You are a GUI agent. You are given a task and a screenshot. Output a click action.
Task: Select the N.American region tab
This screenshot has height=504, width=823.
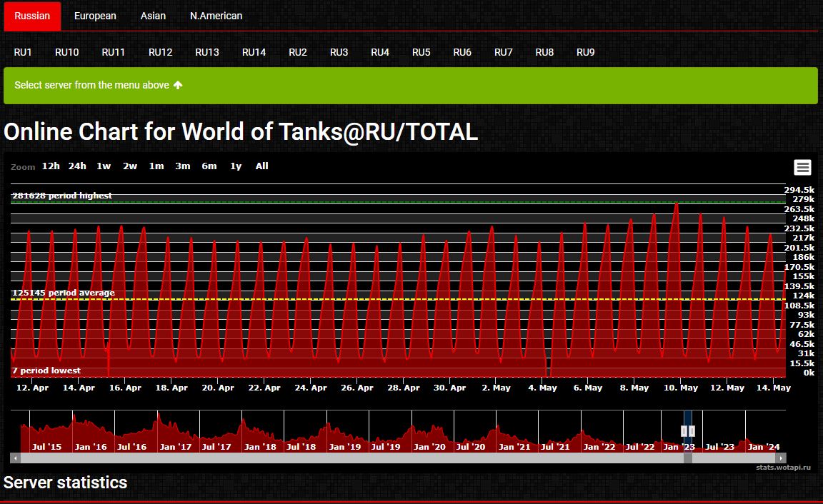click(x=216, y=16)
